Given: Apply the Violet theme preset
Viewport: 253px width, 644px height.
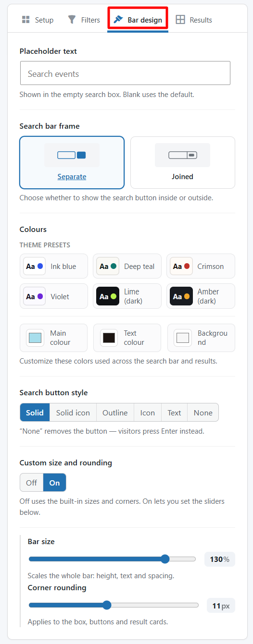Looking at the screenshot, I should point(54,296).
